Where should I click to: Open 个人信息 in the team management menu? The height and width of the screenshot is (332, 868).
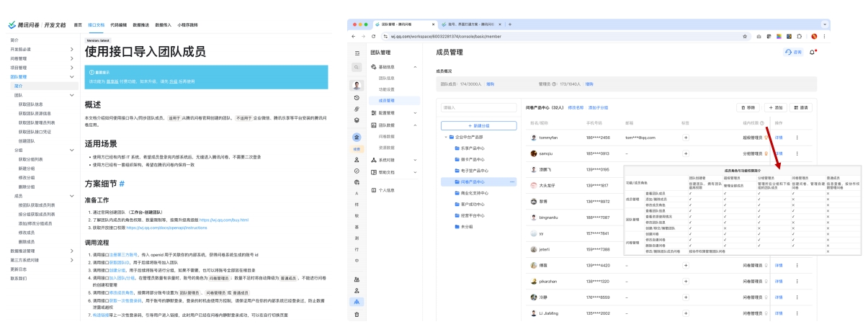387,190
